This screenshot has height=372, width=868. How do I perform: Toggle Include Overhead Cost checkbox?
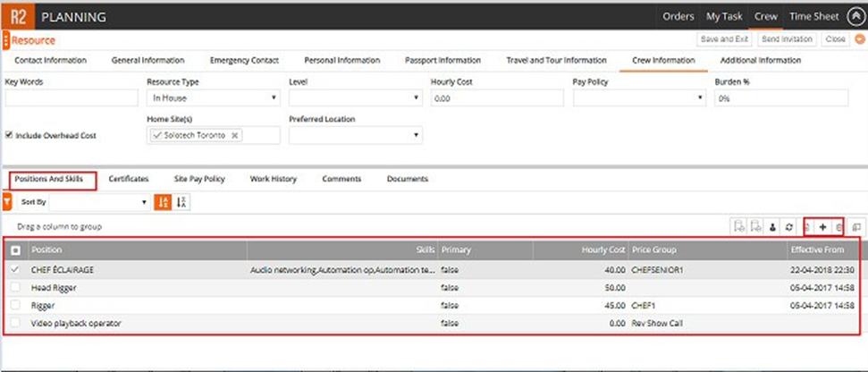[x=9, y=136]
